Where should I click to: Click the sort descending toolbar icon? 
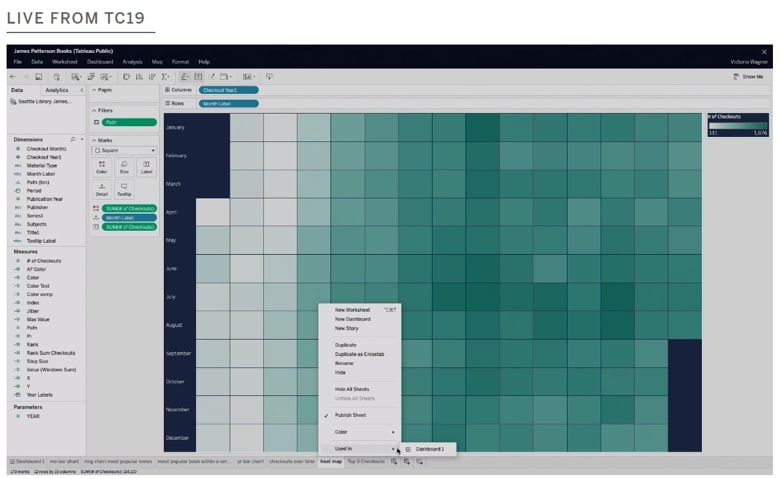152,77
